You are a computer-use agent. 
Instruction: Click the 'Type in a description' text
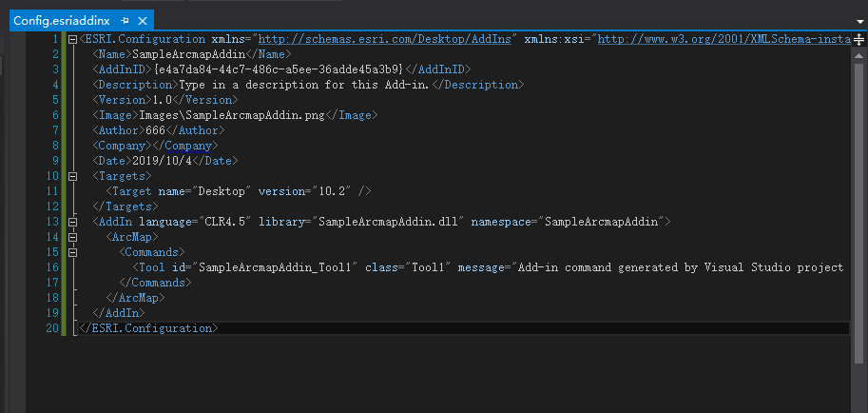[x=304, y=85]
